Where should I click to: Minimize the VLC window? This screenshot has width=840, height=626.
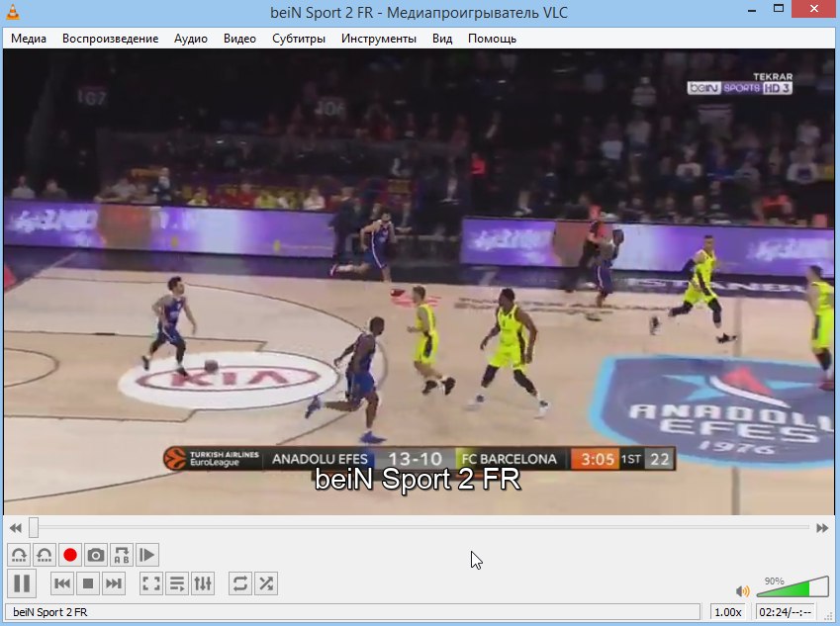pyautogui.click(x=752, y=9)
